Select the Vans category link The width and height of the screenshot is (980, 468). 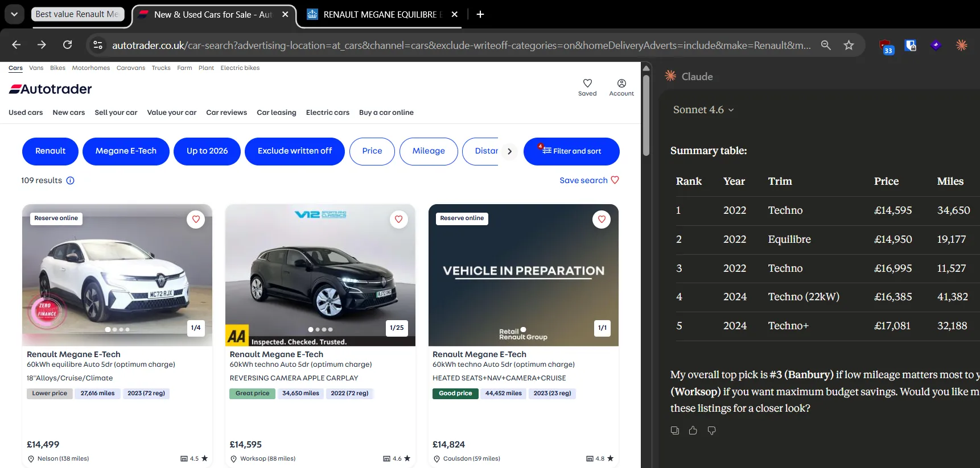[36, 68]
